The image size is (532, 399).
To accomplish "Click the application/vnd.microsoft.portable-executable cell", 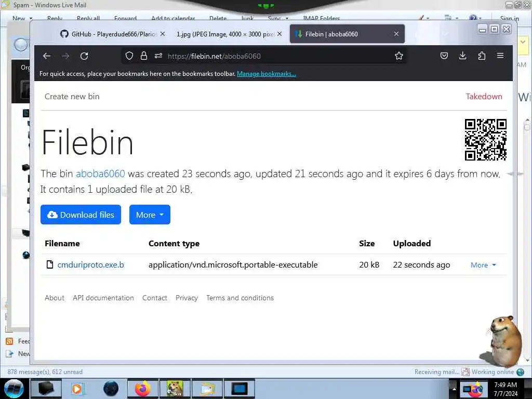I will pyautogui.click(x=233, y=264).
